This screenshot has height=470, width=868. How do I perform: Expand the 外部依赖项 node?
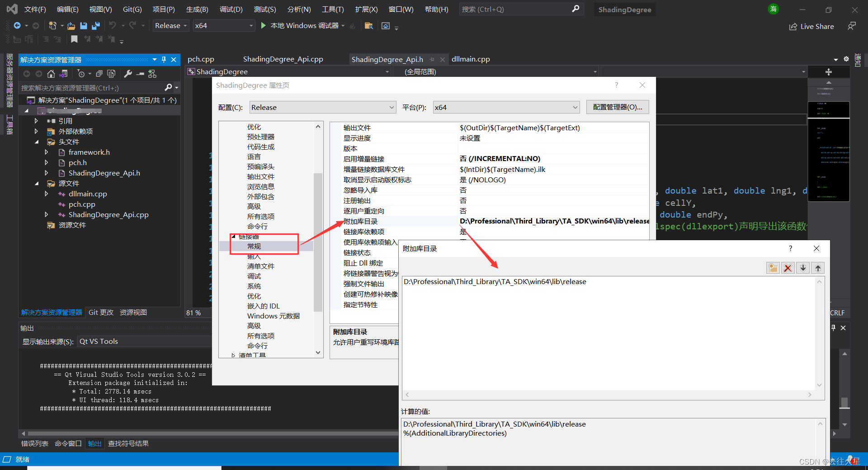coord(36,131)
